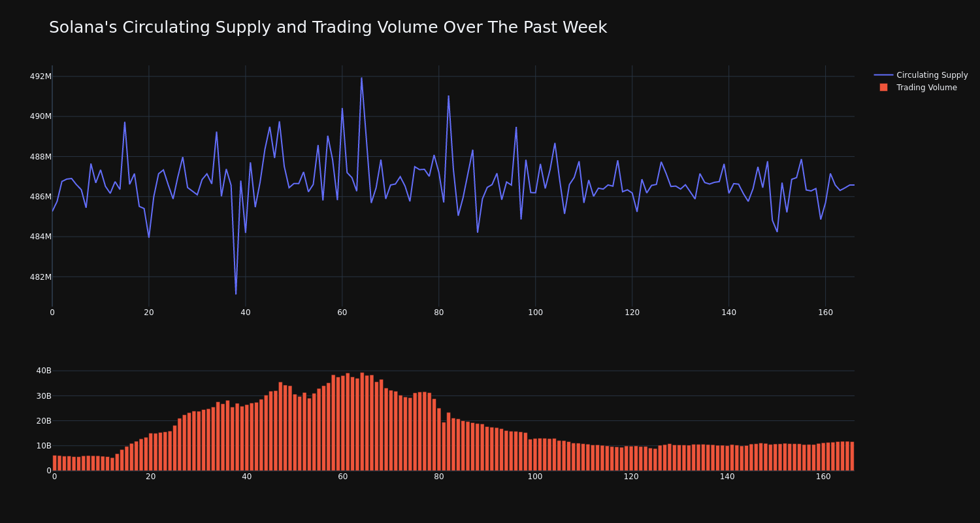
Task: Click the 492M label on the y-axis
Action: 41,76
